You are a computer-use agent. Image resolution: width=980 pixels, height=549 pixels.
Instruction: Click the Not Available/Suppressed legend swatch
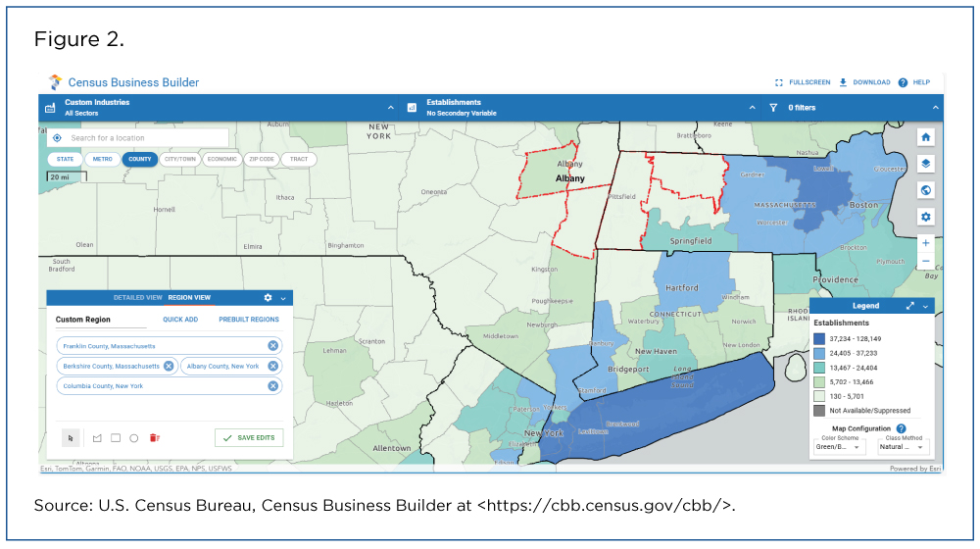click(x=819, y=411)
